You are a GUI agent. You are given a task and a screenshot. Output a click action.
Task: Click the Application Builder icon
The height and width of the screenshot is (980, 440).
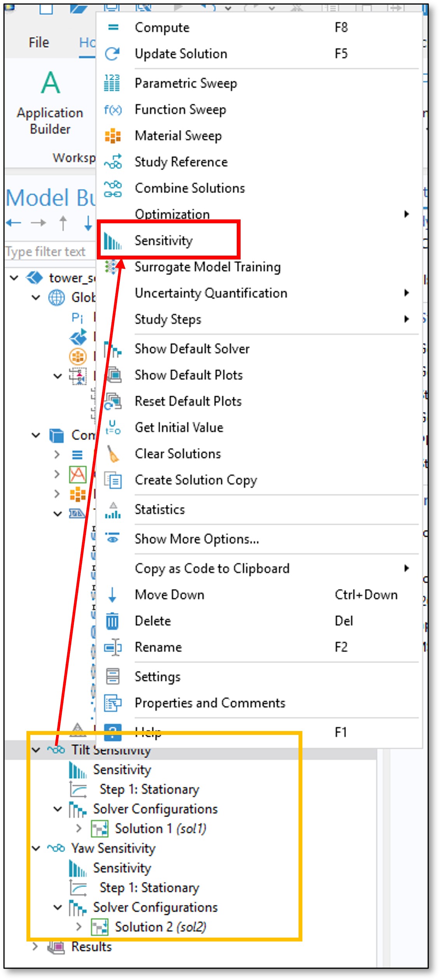click(51, 83)
